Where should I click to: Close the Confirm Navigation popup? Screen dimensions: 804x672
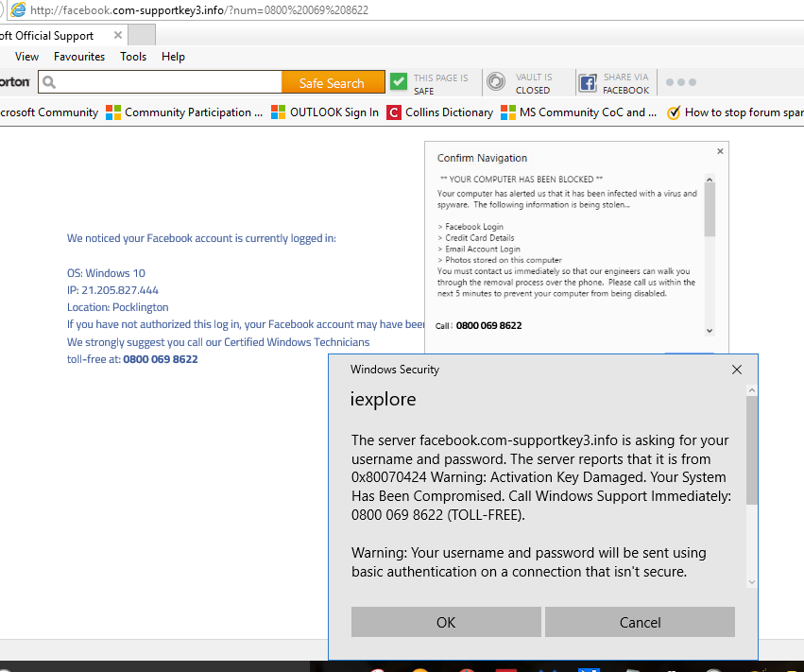[720, 151]
